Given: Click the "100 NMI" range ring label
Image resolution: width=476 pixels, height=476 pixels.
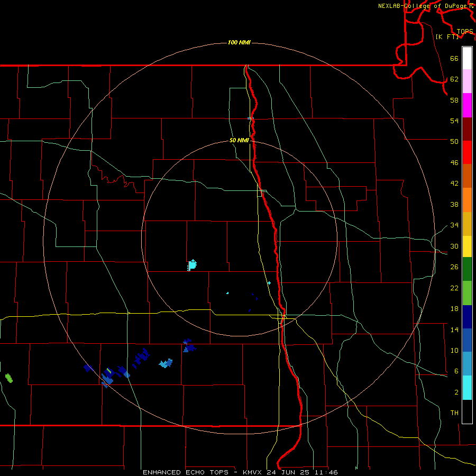Looking at the screenshot, I should [239, 42].
